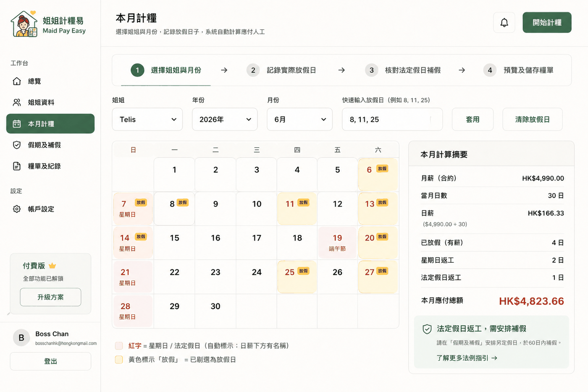This screenshot has width=588, height=392.
Task: Click the crown icon next to 付費版
Action: (52, 266)
